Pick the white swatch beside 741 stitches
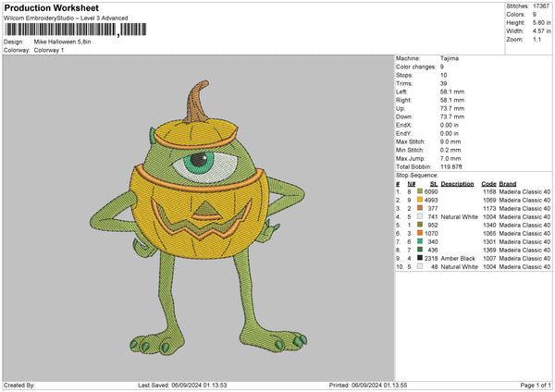This screenshot has width=555, height=392. click(x=420, y=216)
